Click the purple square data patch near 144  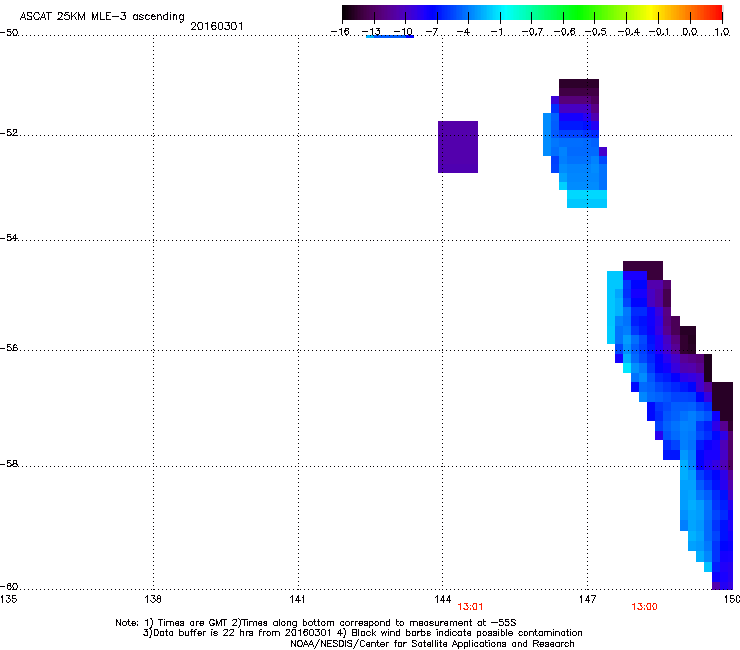pos(458,147)
